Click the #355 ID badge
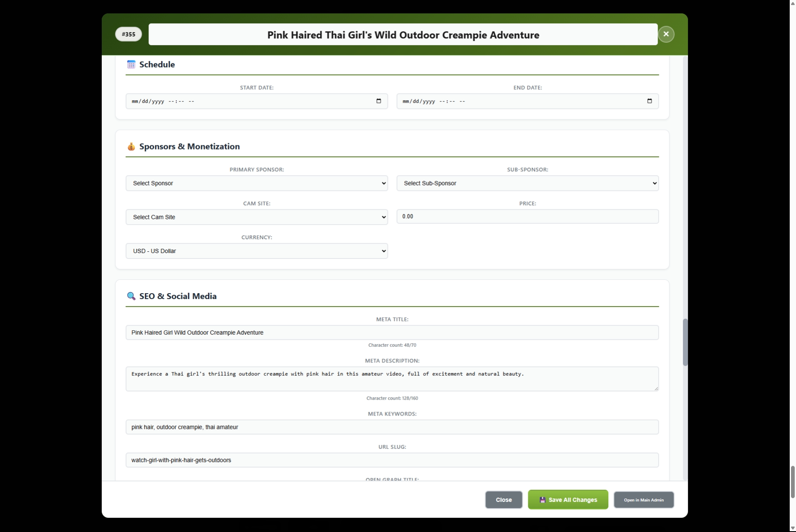The height and width of the screenshot is (532, 796). click(128, 34)
